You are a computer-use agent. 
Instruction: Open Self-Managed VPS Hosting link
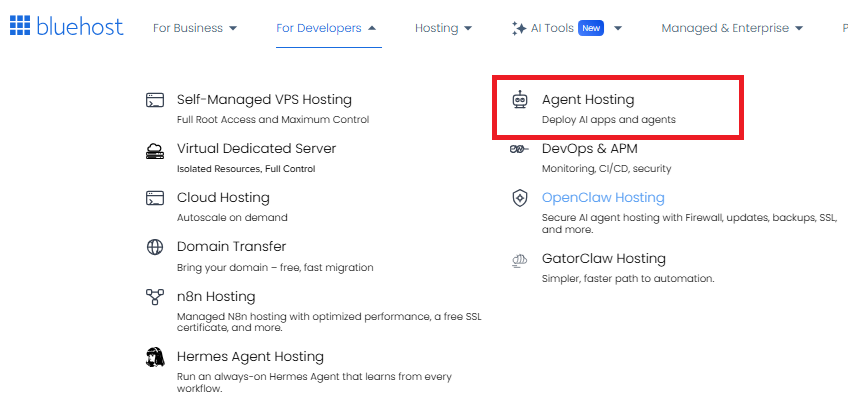(264, 100)
